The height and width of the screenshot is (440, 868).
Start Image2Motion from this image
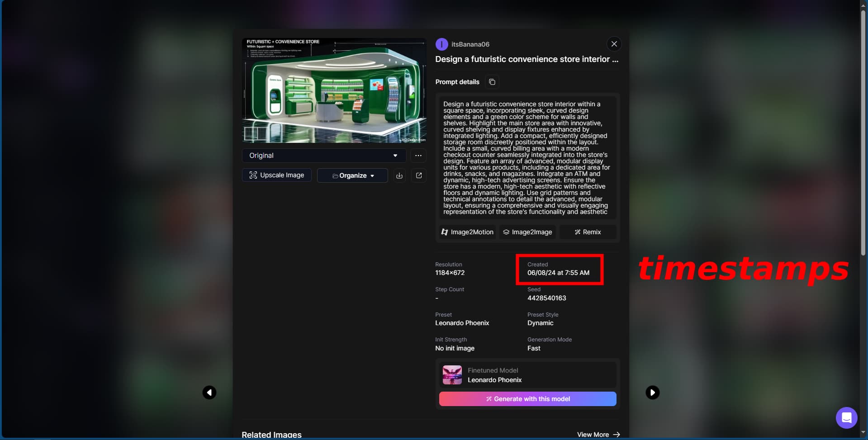tap(467, 232)
